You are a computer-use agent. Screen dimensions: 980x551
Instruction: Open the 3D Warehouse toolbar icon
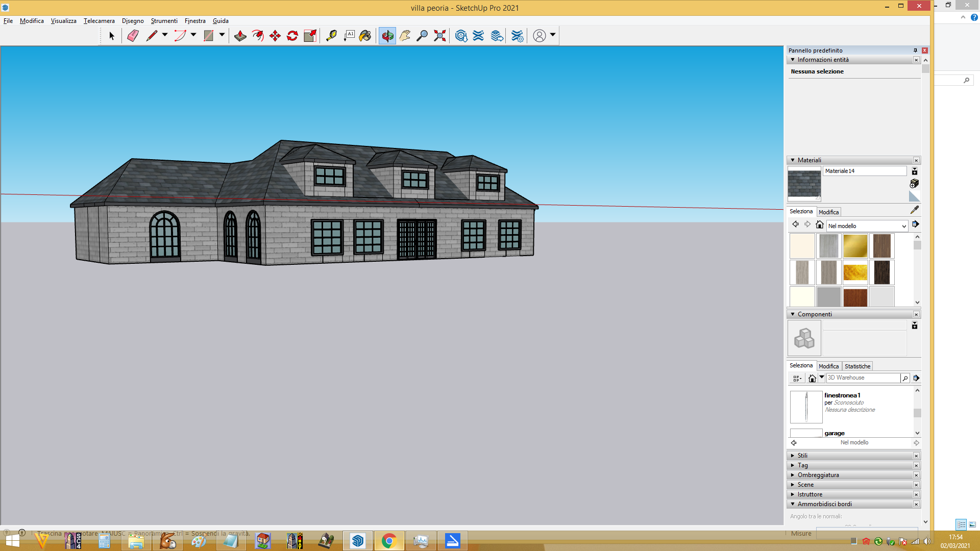[461, 36]
